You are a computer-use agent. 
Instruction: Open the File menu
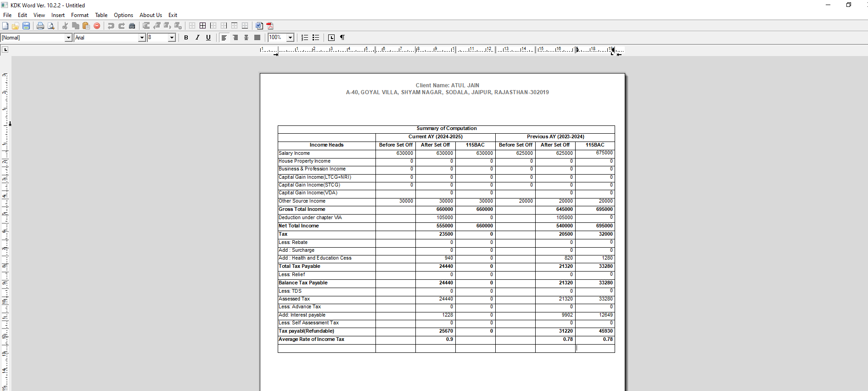[7, 15]
